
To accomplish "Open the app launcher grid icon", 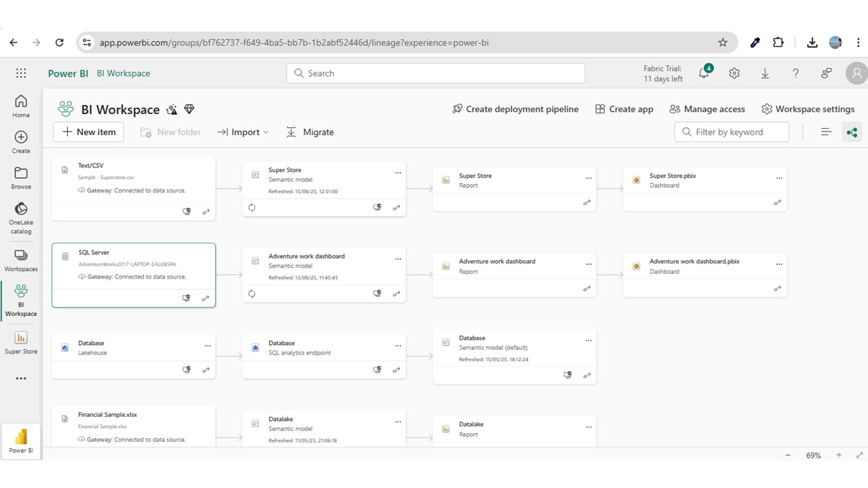I will [x=21, y=73].
